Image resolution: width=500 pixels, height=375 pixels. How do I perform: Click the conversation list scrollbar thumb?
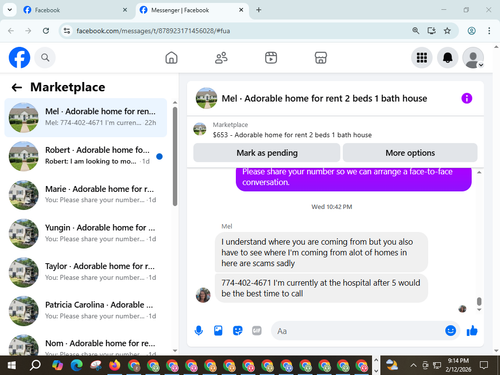pos(175,156)
